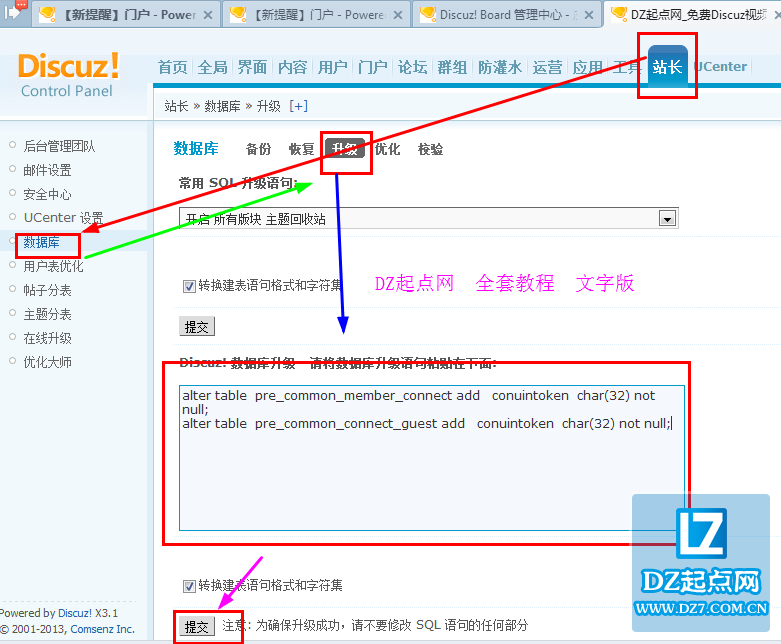The image size is (781, 644).
Task: Open 后台管理团队 in sidebar
Action: click(x=59, y=146)
